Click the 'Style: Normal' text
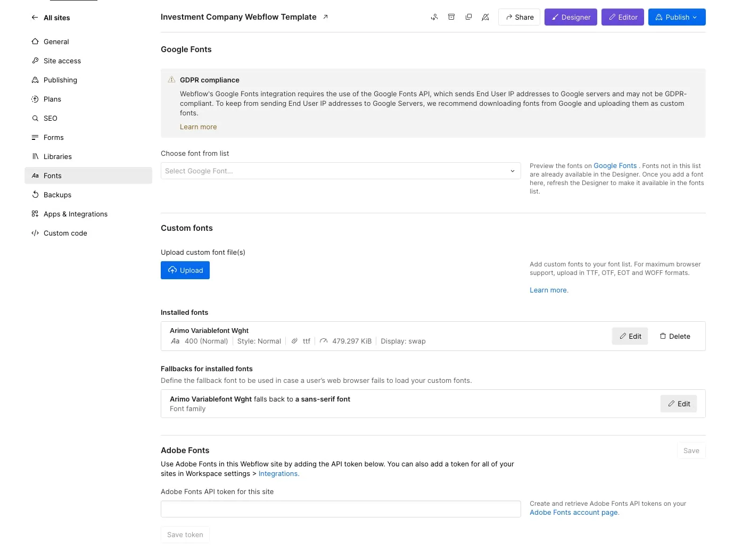Screen dimensions: 742x560 click(259, 341)
